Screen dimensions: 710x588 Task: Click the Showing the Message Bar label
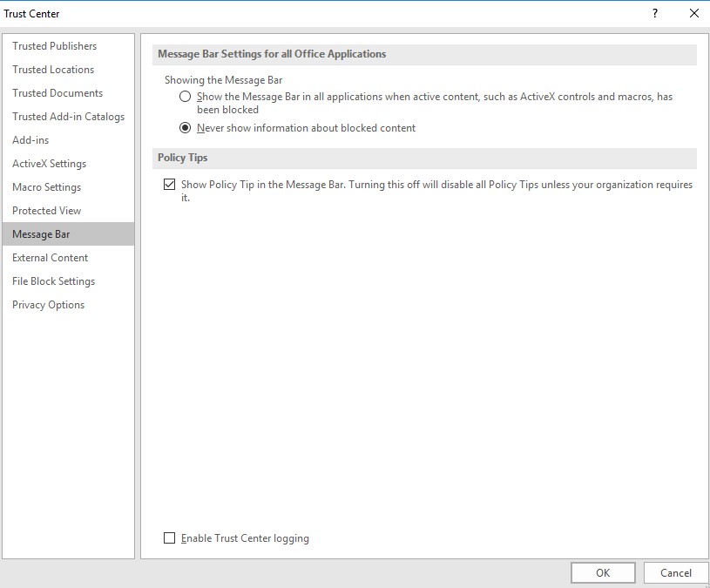click(x=223, y=80)
